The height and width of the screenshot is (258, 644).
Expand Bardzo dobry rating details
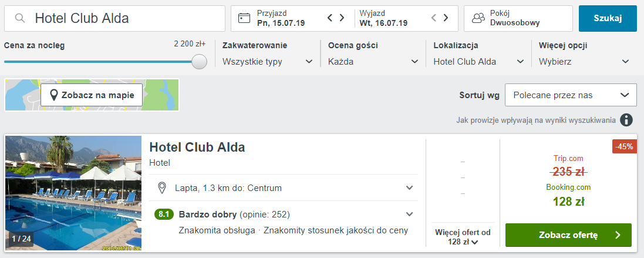(x=284, y=214)
